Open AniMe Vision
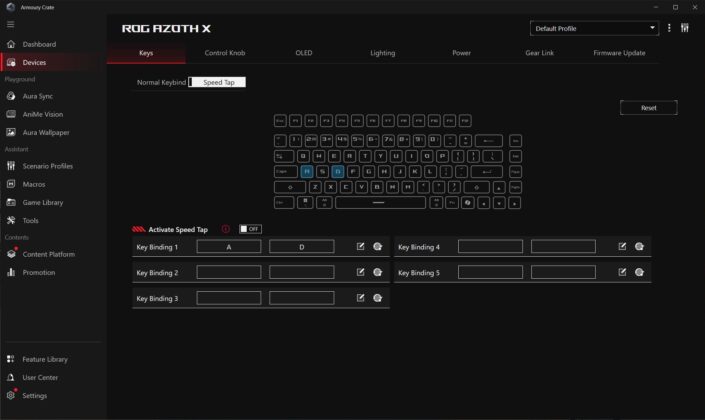 point(43,114)
